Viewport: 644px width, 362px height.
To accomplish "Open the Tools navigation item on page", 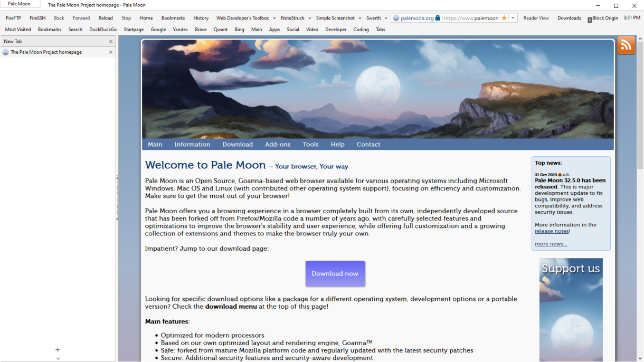I will point(310,144).
